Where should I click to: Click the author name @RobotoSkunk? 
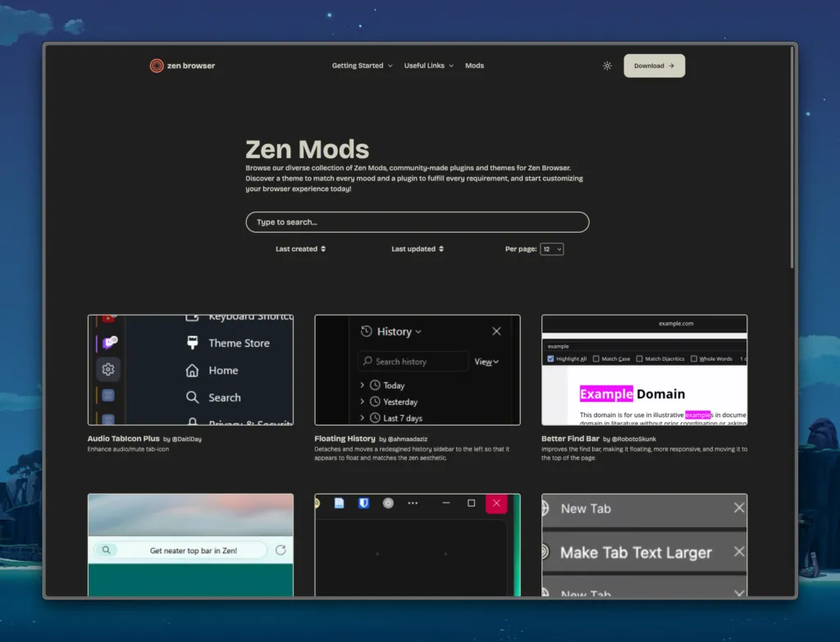click(634, 439)
